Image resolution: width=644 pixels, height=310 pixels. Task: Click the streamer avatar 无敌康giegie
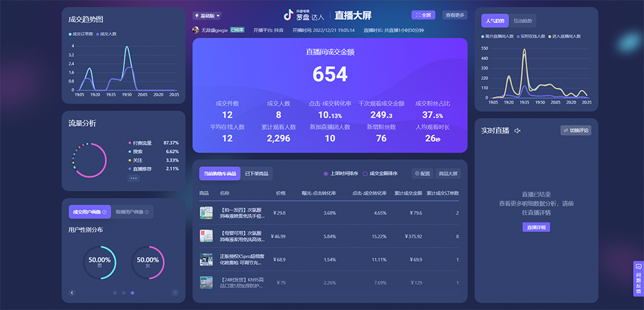click(196, 30)
